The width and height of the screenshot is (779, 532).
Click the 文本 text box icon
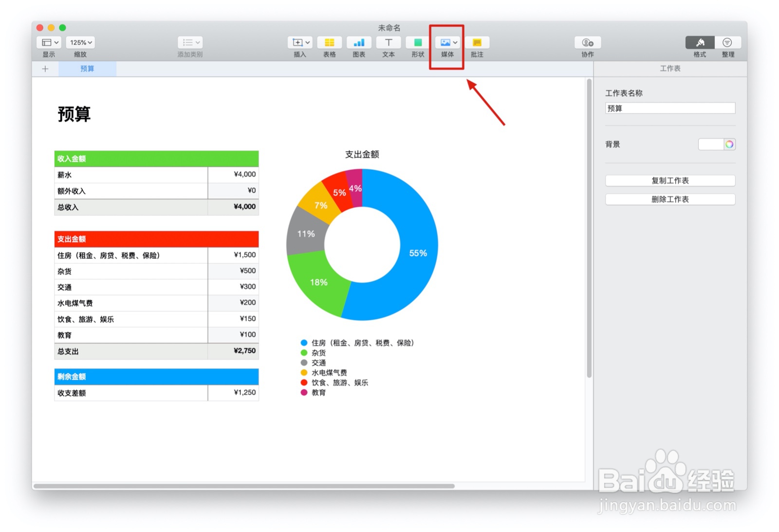click(389, 42)
